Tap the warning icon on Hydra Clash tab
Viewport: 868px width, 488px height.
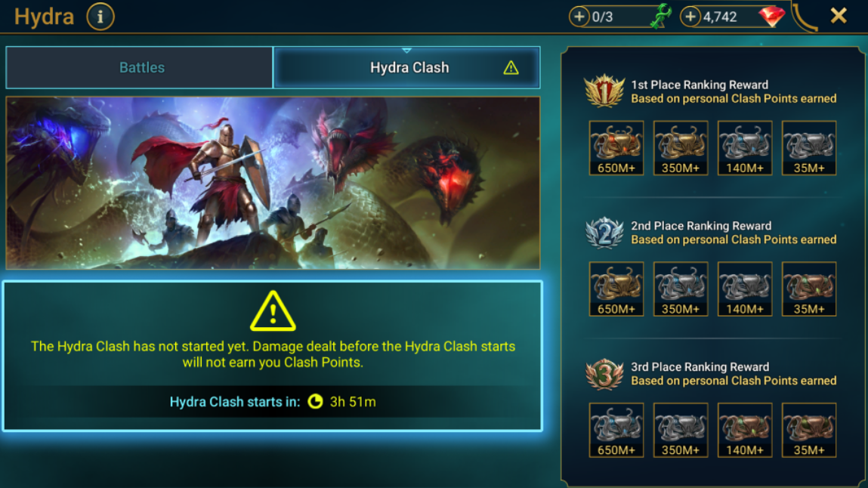pos(511,67)
